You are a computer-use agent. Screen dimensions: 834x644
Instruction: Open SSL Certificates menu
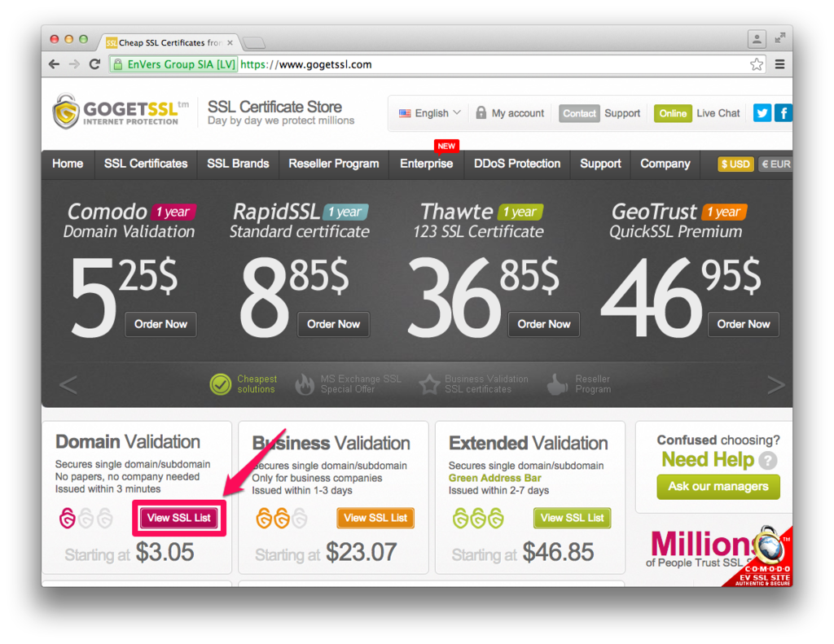(146, 164)
